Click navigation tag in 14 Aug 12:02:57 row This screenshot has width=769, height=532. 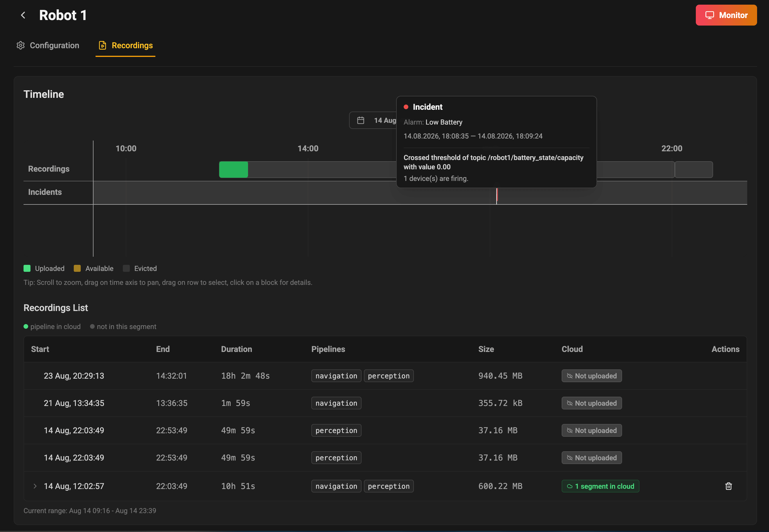click(x=336, y=486)
